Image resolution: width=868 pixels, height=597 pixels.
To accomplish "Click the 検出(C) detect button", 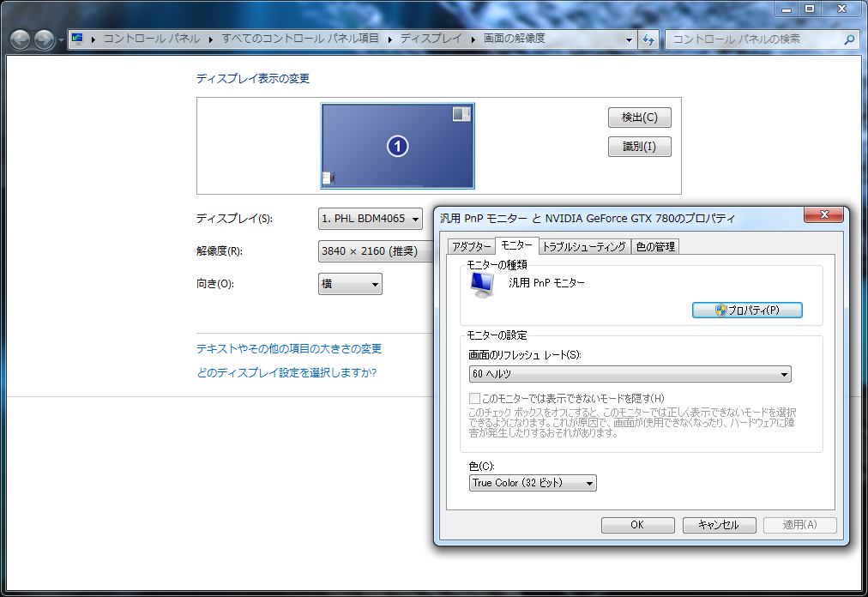I will click(x=639, y=118).
